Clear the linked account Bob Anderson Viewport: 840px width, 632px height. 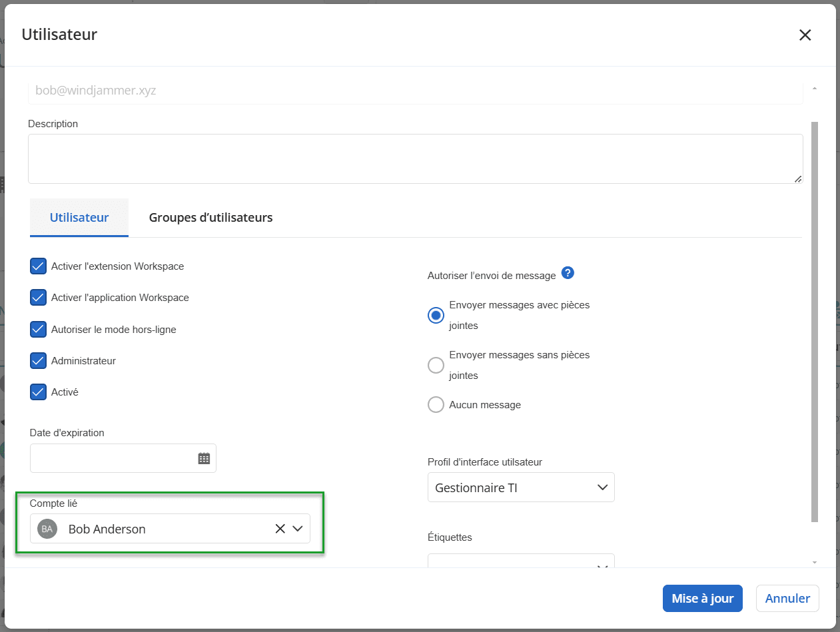pos(280,529)
